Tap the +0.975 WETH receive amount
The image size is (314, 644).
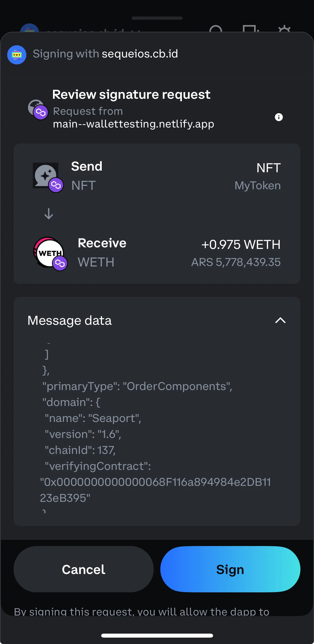pos(241,244)
